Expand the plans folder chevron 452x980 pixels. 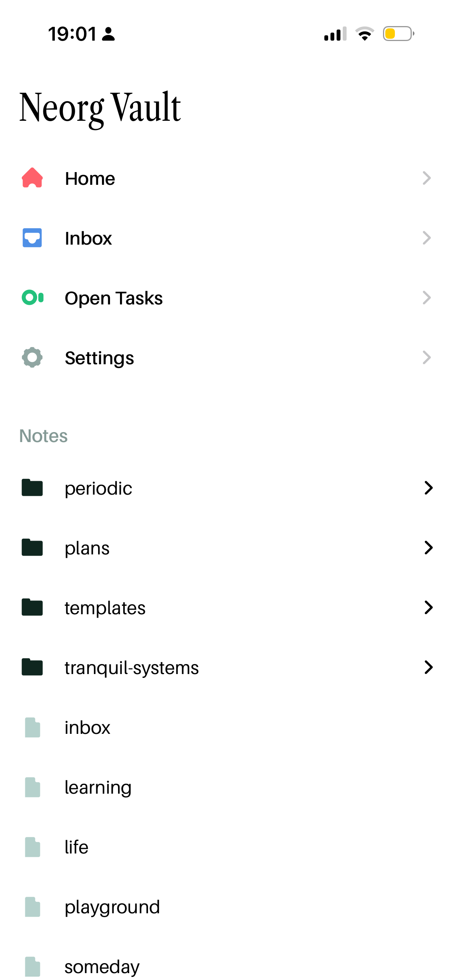click(428, 548)
